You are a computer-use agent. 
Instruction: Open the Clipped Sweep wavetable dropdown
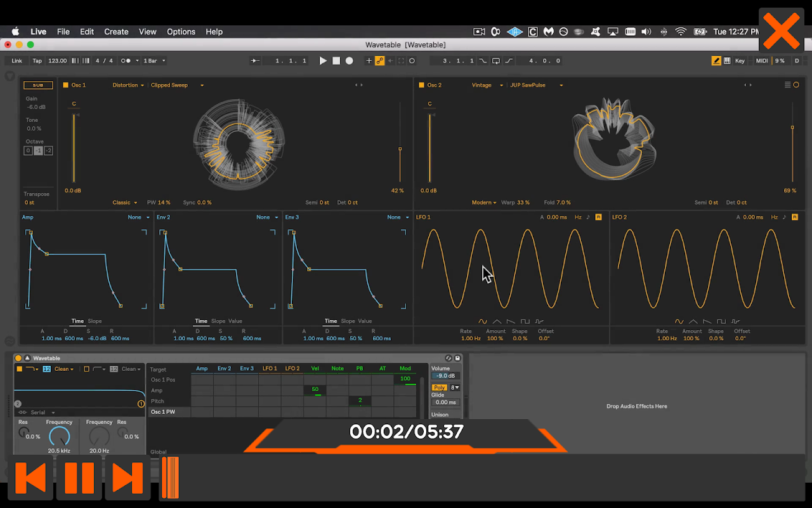pos(177,85)
